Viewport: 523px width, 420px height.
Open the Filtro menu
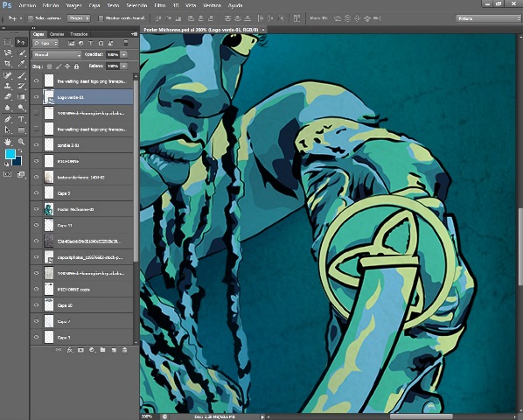[160, 5]
